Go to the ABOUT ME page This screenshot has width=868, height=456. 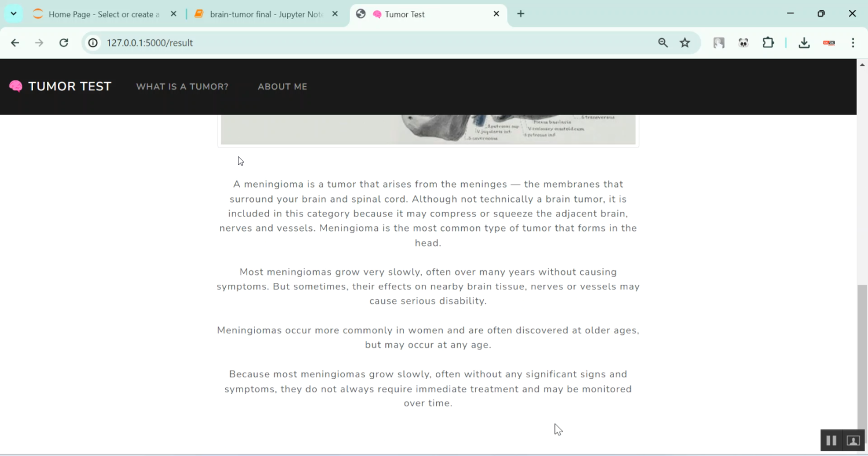coord(282,87)
